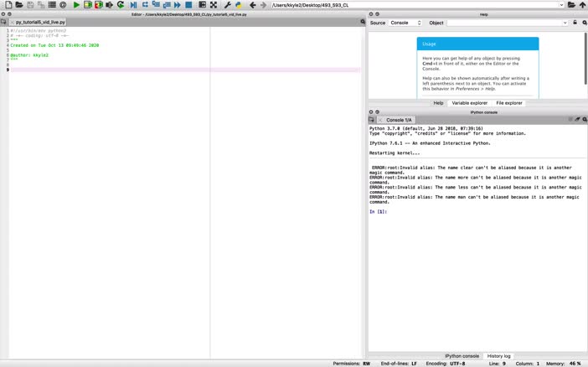588x367 pixels.
Task: Click the 'In [1]:' console prompt
Action: [x=378, y=212]
